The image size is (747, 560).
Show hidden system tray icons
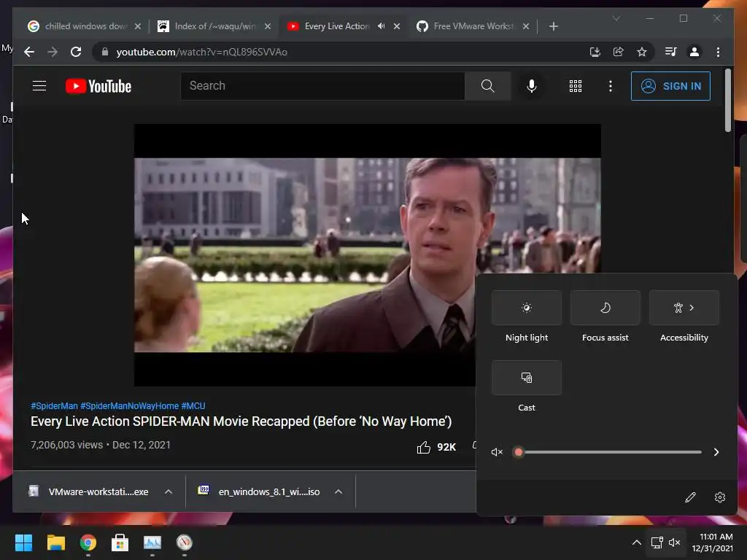[636, 542]
